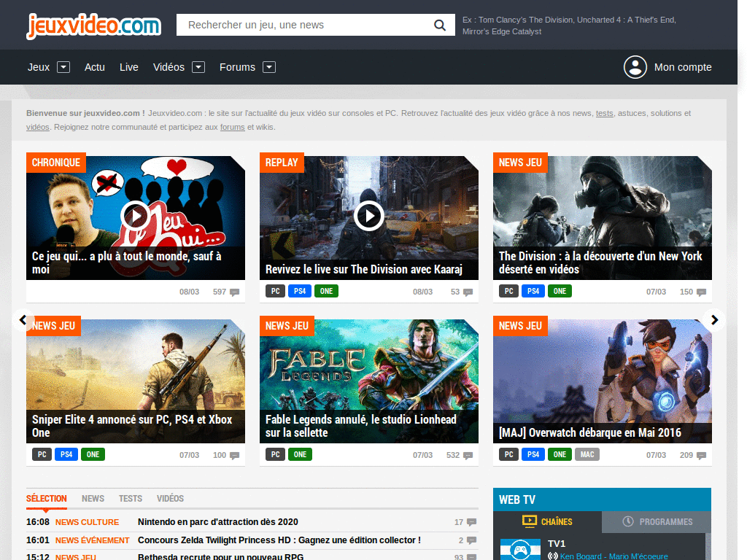Click PS4 tag on Kaaraj replay card
747x560 pixels.
pos(300,291)
